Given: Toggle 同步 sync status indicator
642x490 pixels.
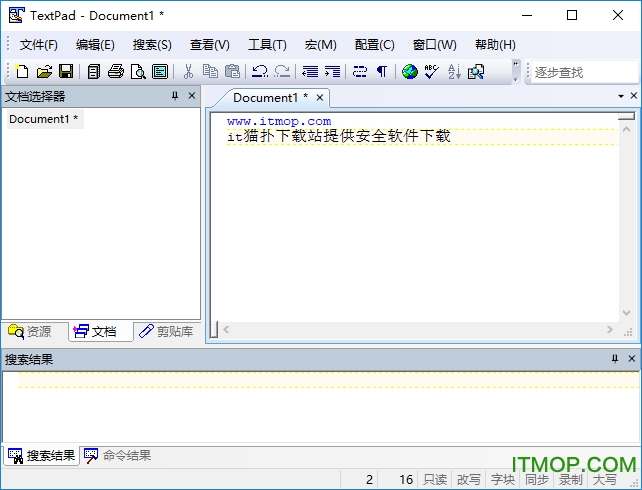Looking at the screenshot, I should (x=537, y=479).
